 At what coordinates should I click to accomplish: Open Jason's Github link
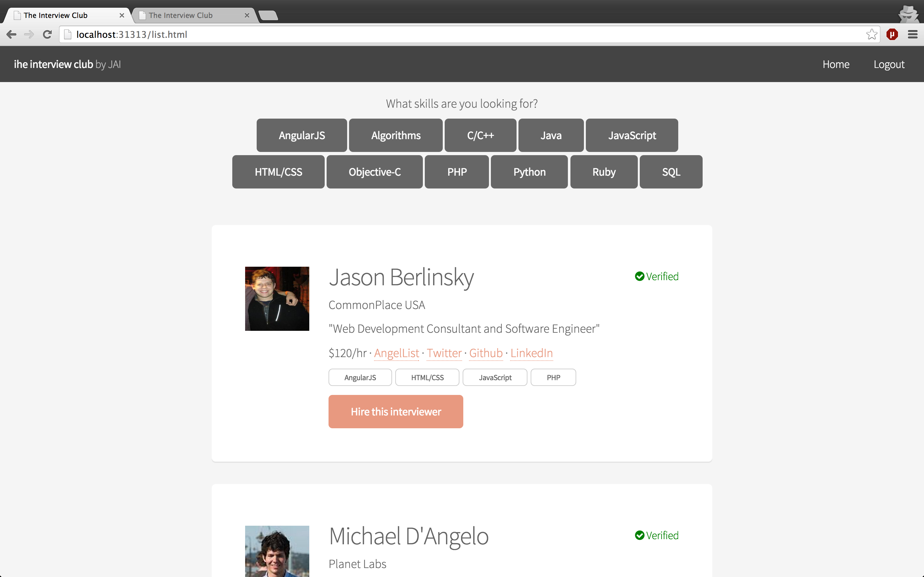click(486, 353)
